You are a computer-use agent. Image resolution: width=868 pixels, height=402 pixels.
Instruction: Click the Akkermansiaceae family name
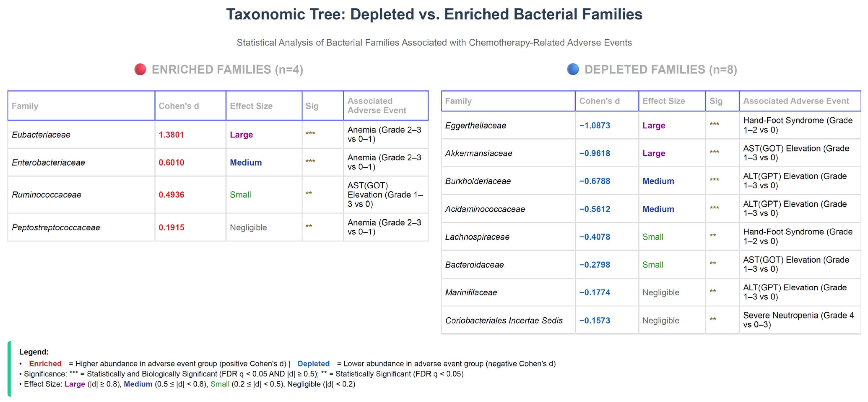click(478, 153)
